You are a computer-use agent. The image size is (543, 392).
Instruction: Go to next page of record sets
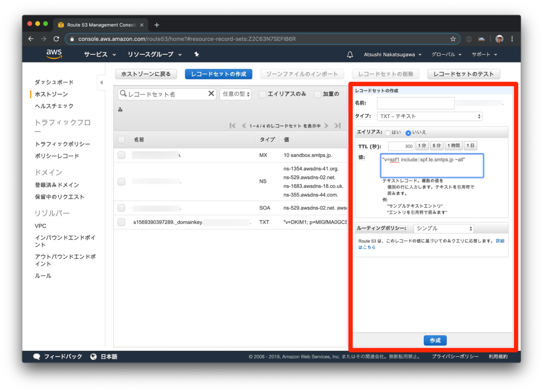(326, 125)
